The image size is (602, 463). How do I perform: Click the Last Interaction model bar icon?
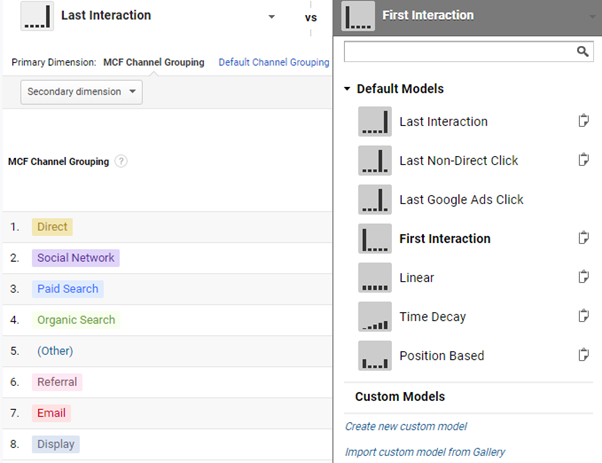(x=375, y=121)
